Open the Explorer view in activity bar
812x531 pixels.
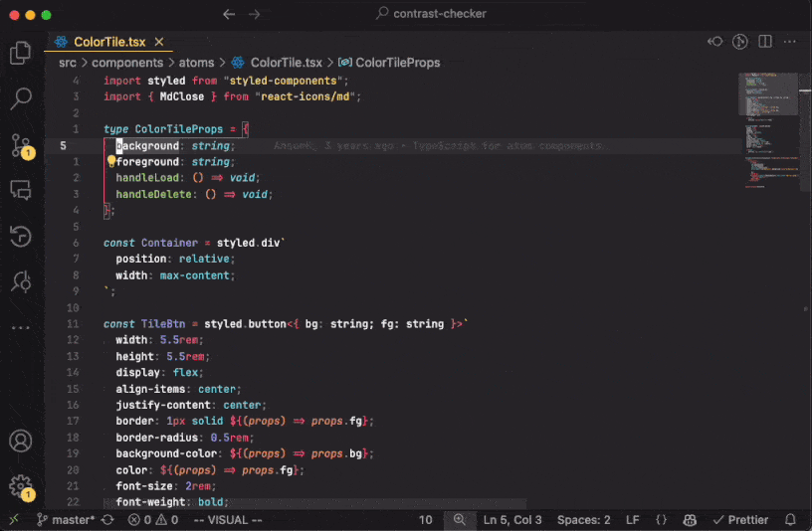(21, 53)
